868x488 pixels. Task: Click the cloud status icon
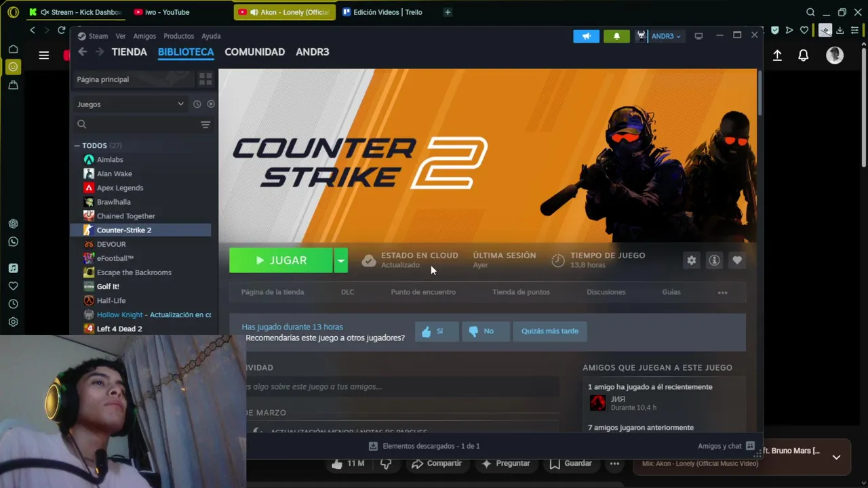pos(368,261)
